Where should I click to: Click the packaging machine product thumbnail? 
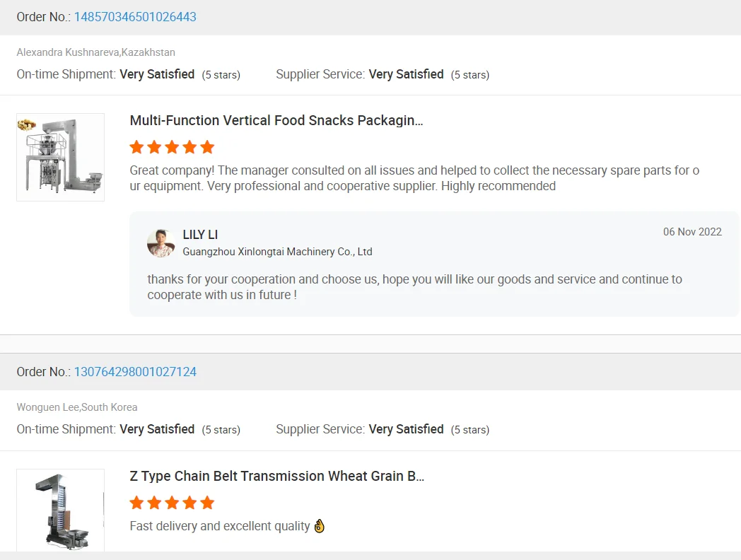coord(61,157)
